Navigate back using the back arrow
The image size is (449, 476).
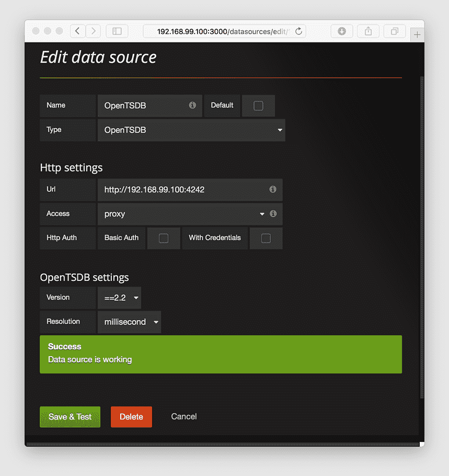[x=77, y=31]
